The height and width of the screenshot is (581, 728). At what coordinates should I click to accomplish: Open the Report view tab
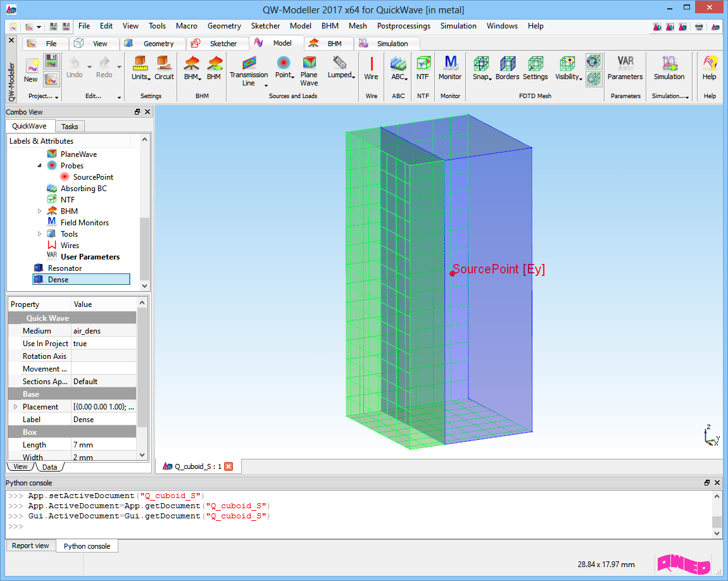click(x=30, y=546)
